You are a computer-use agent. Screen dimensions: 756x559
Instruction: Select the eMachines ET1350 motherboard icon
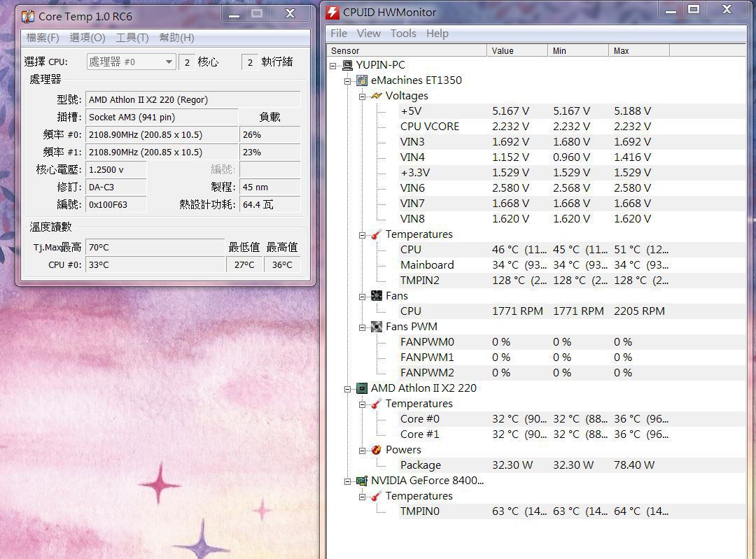[x=362, y=80]
